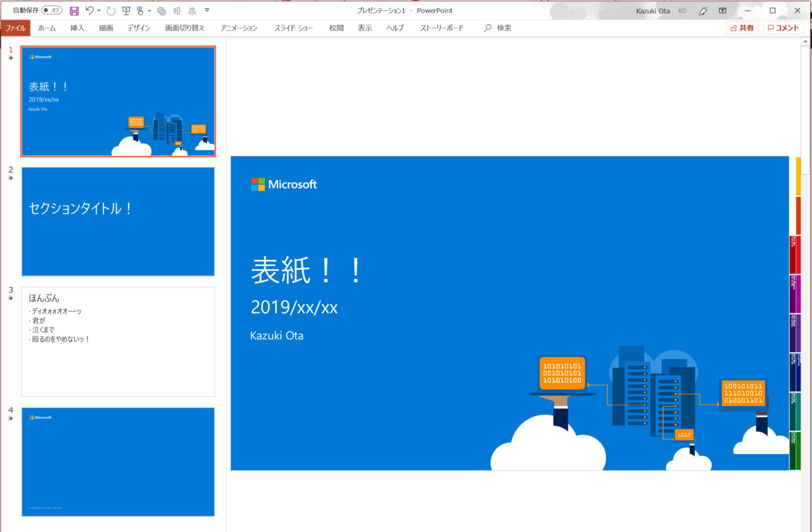The width and height of the screenshot is (812, 532).
Task: Open the アニメーション ribbon tab
Action: pyautogui.click(x=239, y=28)
